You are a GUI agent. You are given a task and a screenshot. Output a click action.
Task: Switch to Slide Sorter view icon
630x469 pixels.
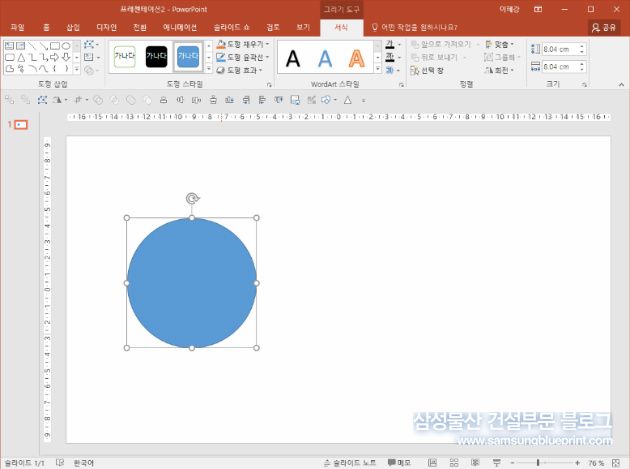[454, 463]
